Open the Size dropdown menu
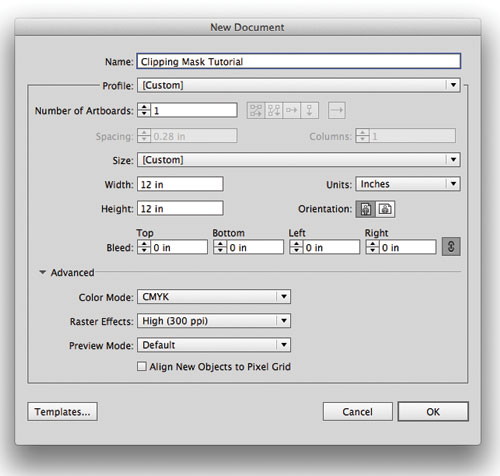This screenshot has height=476, width=500. tap(299, 160)
